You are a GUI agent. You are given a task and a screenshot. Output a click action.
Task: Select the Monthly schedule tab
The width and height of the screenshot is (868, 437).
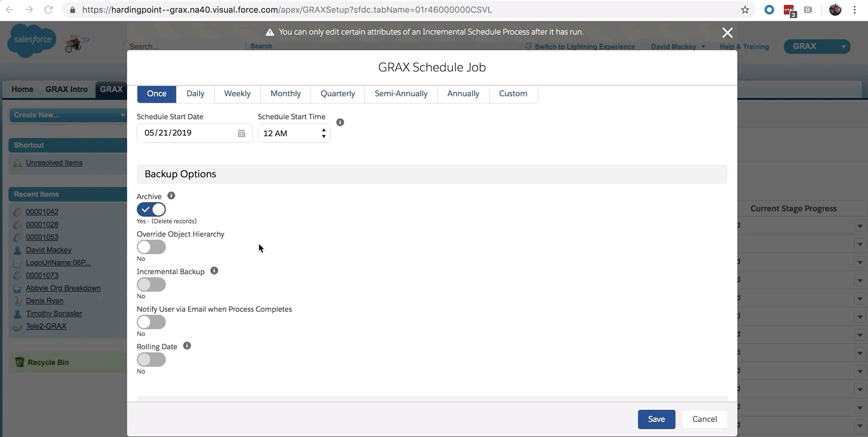286,94
